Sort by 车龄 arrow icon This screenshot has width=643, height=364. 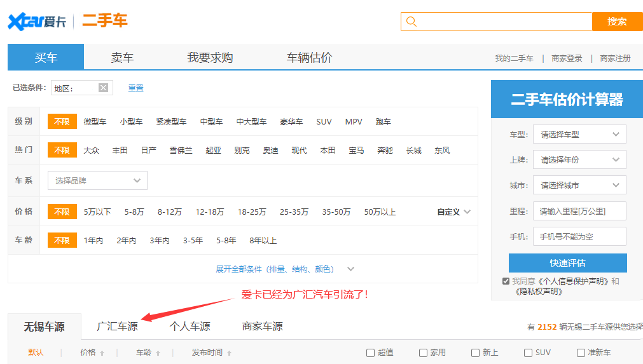pos(158,353)
